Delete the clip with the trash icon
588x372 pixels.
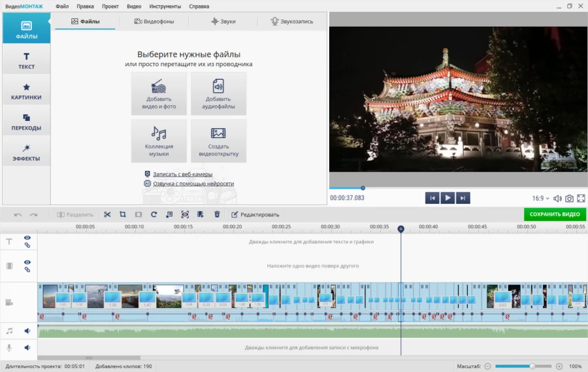coord(217,214)
